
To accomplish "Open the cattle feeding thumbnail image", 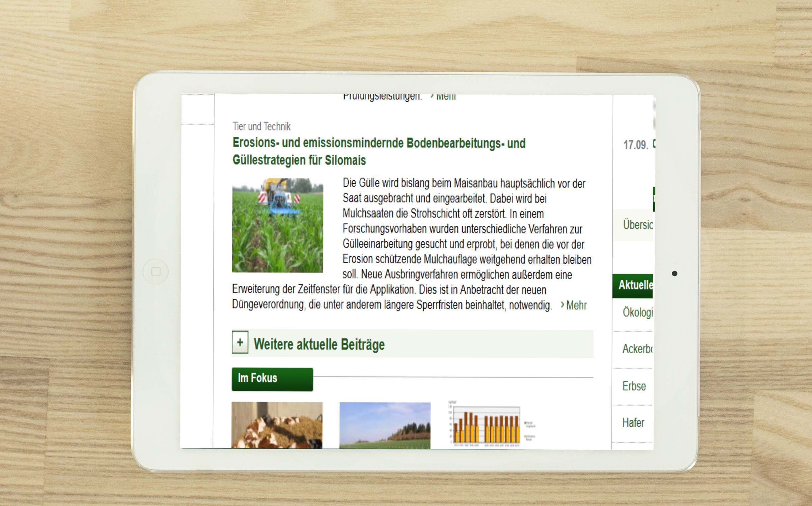I will coord(277,425).
